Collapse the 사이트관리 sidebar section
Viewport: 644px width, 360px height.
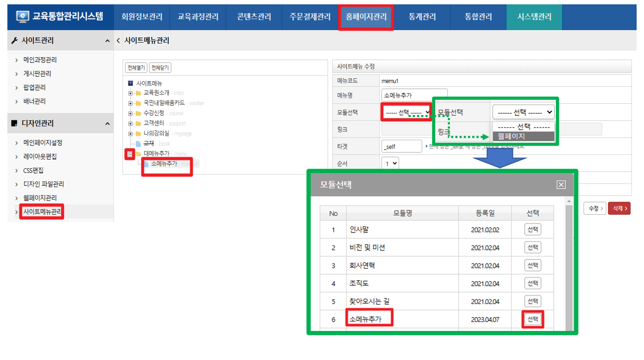point(107,41)
